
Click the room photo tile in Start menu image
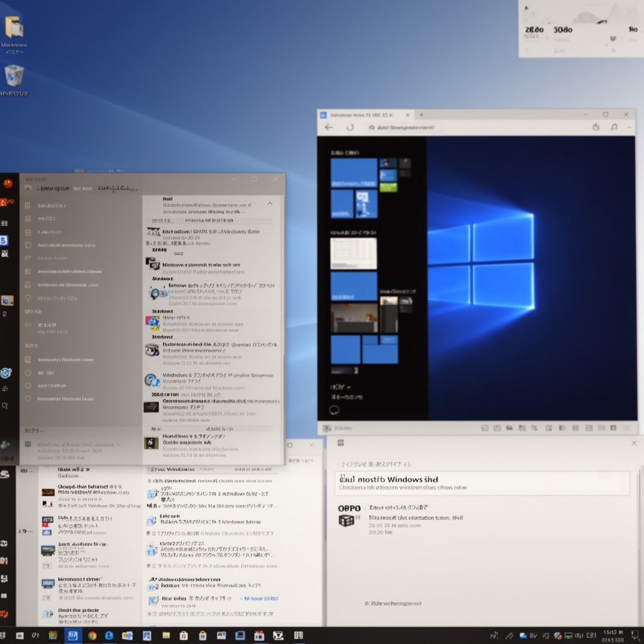coord(354,318)
